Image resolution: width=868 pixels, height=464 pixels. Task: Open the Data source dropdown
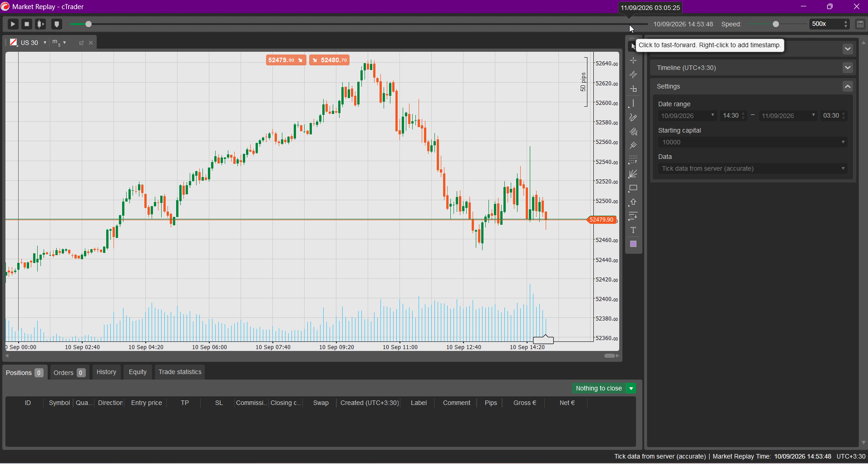click(x=753, y=168)
